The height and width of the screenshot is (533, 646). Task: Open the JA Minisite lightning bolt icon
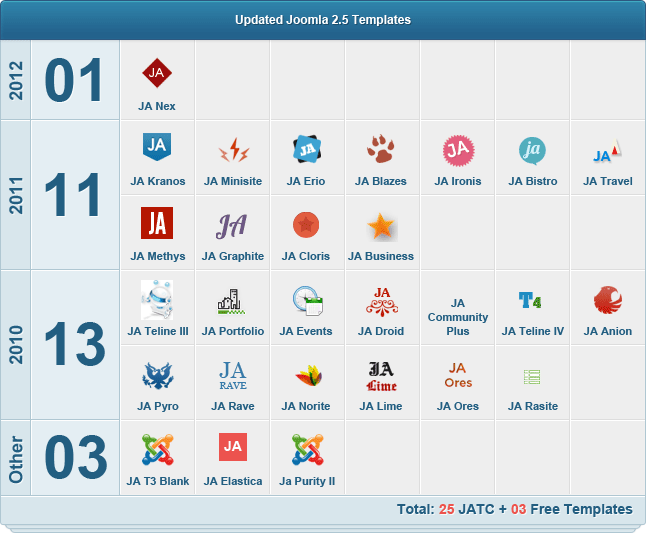coord(234,149)
